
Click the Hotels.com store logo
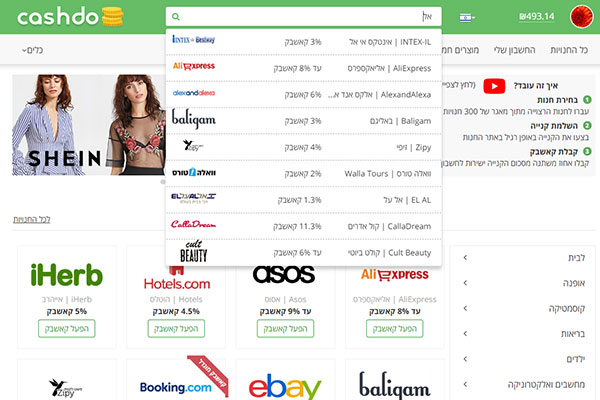coord(177,278)
